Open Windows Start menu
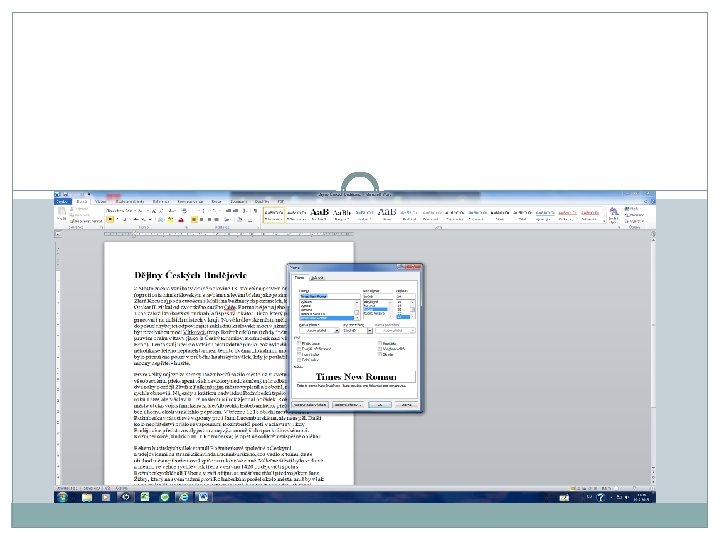This screenshot has width=720, height=540. (62, 497)
